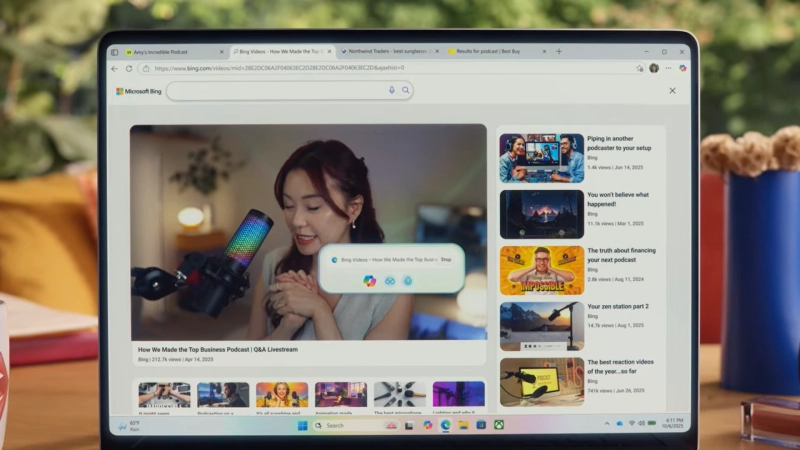The width and height of the screenshot is (800, 450).
Task: Click the Copilot Vision glasses icon
Action: tap(389, 281)
